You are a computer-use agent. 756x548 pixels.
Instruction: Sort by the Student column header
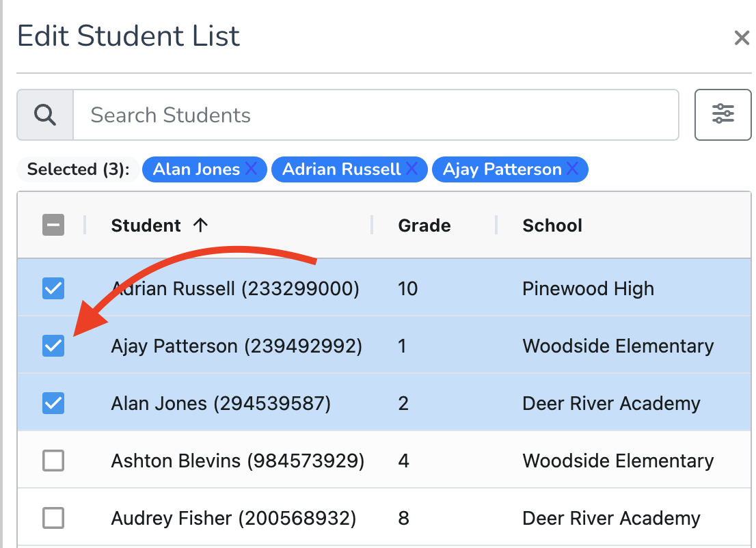pos(146,225)
